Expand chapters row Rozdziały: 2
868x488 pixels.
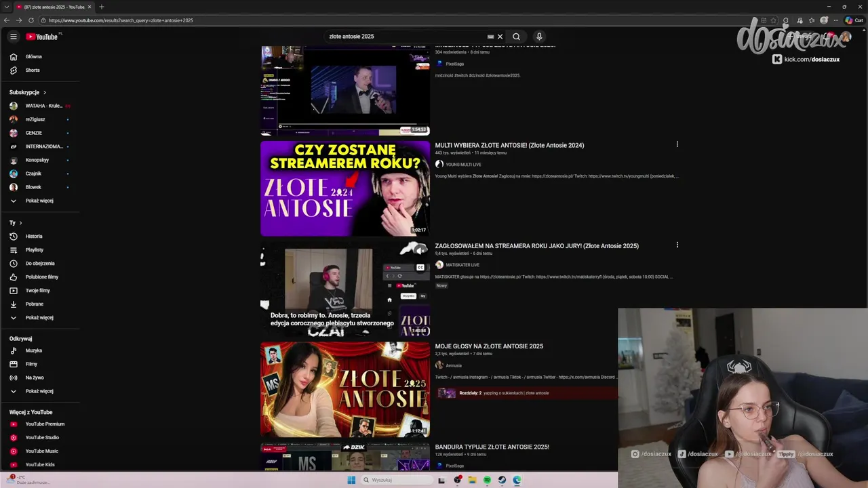point(526,393)
